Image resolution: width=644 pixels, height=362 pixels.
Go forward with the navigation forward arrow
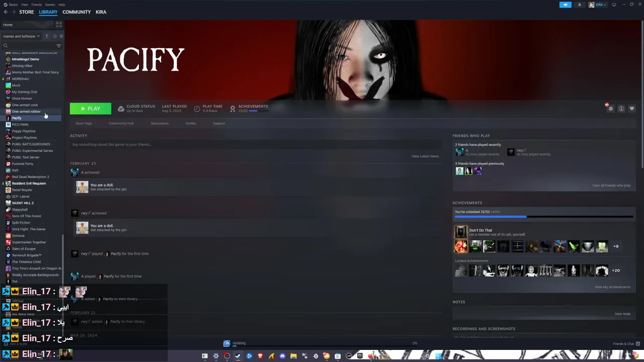[13, 12]
